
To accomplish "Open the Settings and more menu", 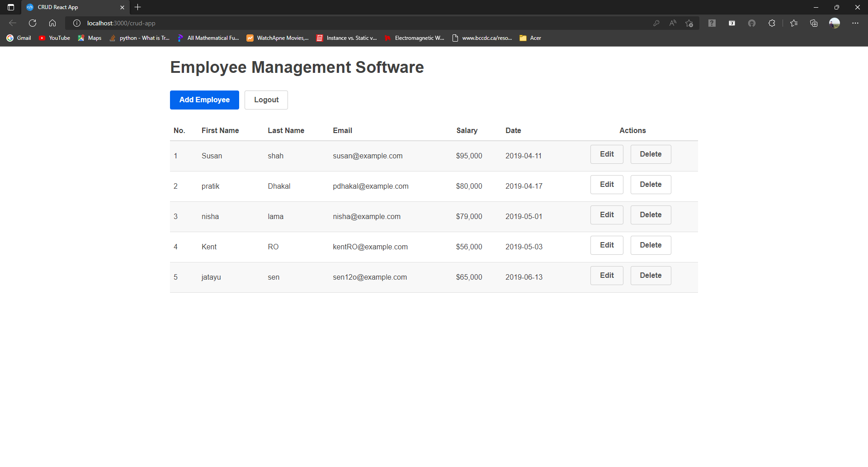I will (x=855, y=23).
